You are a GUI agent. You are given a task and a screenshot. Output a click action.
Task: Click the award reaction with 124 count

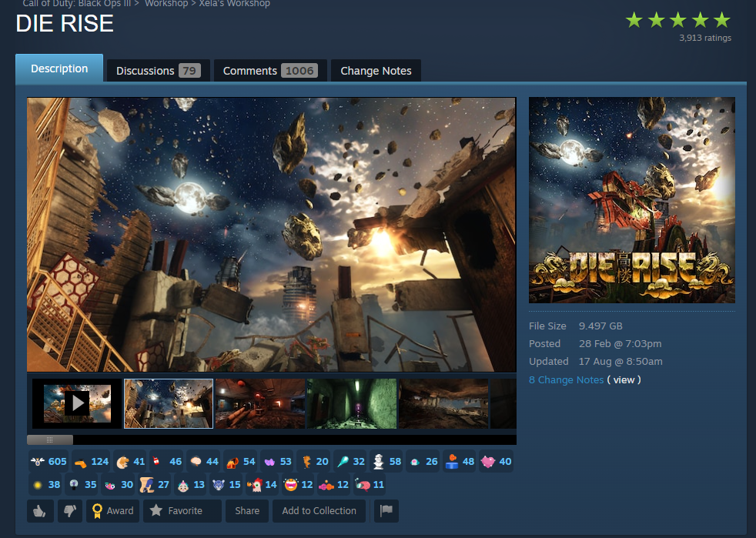tap(91, 462)
